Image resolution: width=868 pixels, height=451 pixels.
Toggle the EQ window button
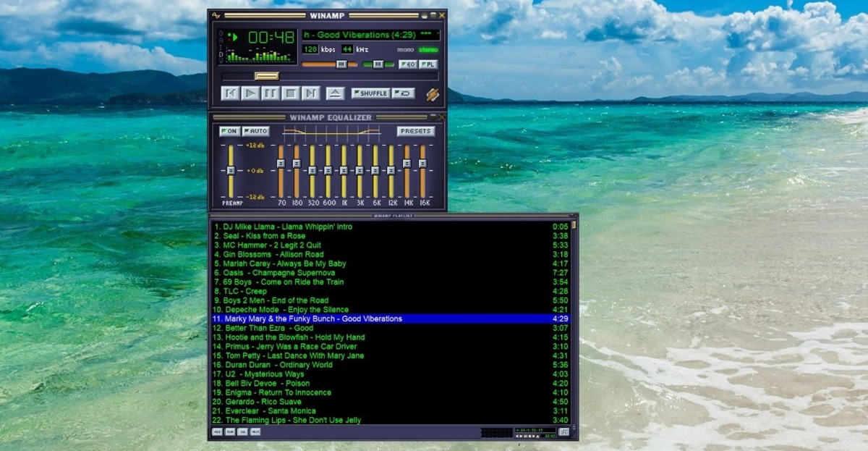tap(408, 64)
